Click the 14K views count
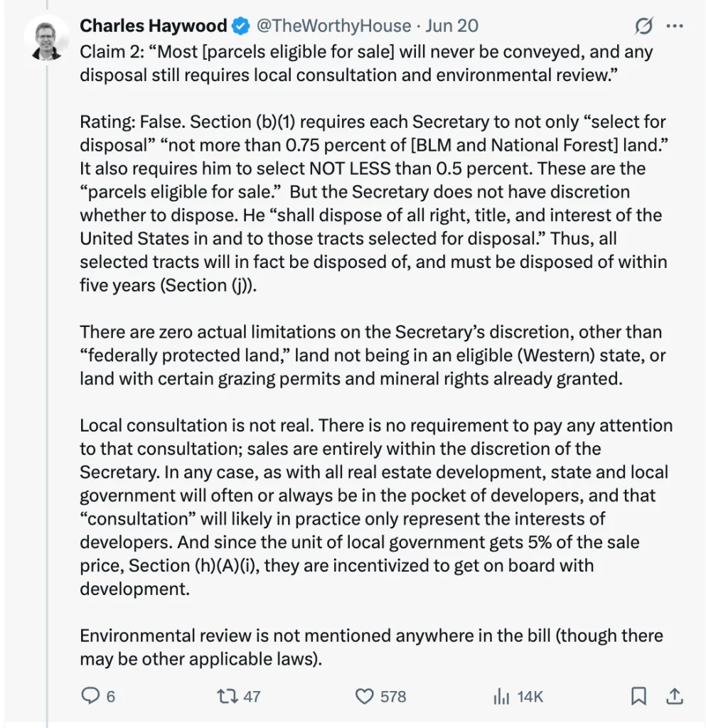This screenshot has height=728, width=706. click(x=530, y=697)
